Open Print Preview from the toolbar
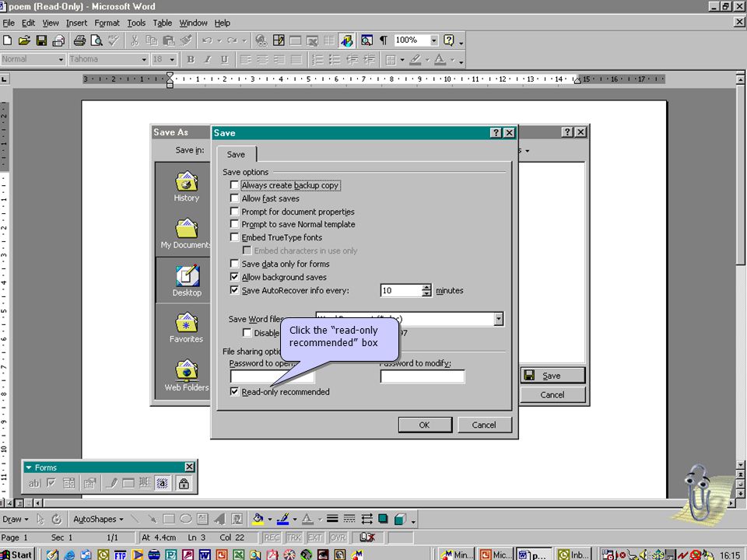This screenshot has width=747, height=560. click(x=96, y=40)
